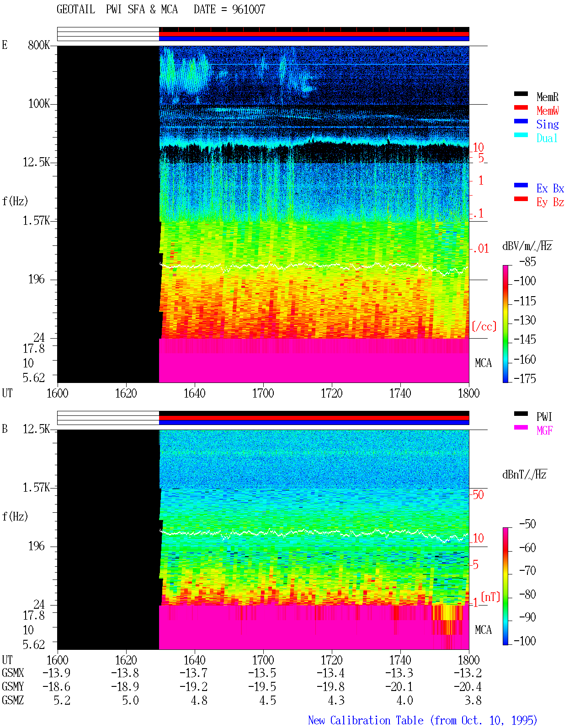Image resolution: width=585 pixels, height=728 pixels.
Task: Click the MGF legend label
Action: (544, 430)
